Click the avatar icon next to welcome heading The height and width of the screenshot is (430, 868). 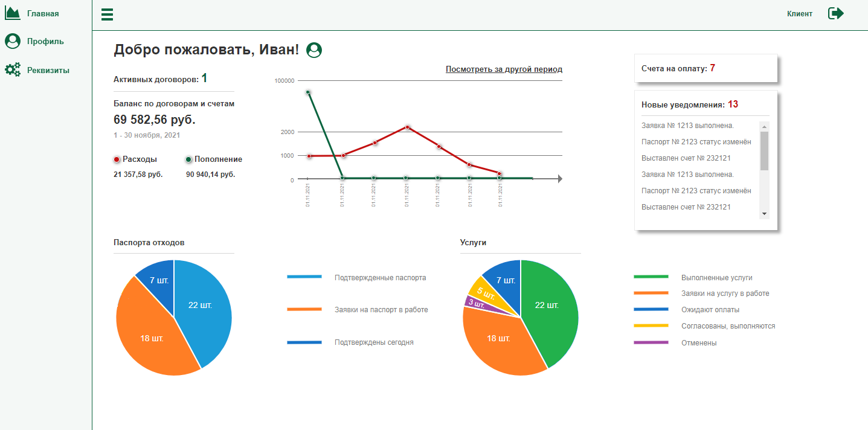click(314, 50)
